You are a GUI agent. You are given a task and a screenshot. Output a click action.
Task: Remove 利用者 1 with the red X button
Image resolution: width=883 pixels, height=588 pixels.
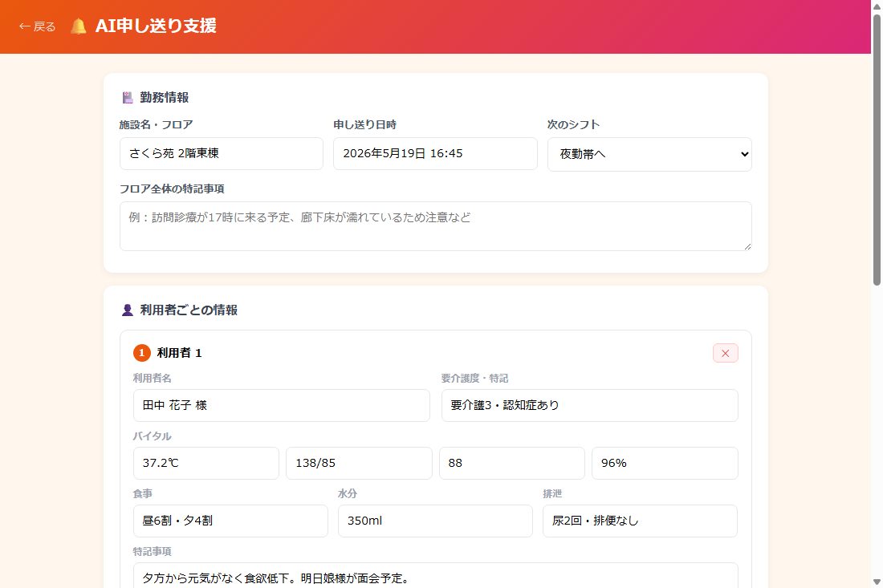tap(726, 354)
